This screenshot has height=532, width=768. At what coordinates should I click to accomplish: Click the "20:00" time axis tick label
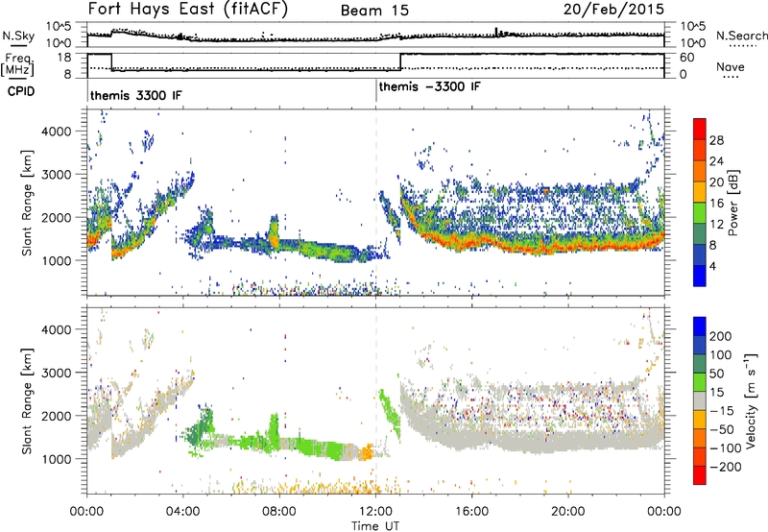(x=567, y=512)
